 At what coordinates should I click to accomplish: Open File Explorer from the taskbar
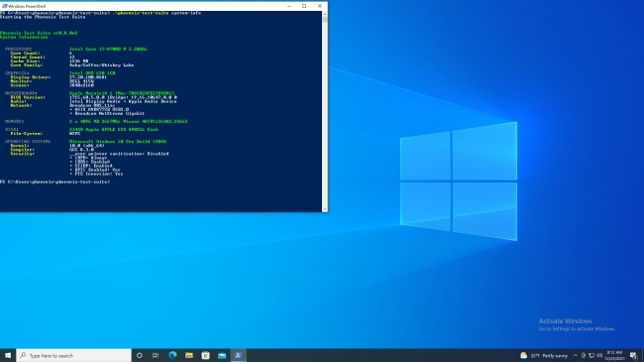189,355
